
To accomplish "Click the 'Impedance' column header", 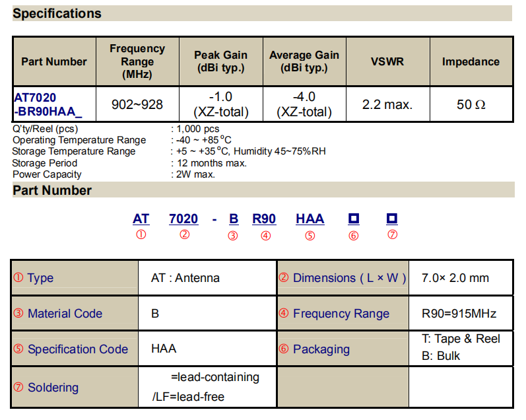I will point(471,61).
